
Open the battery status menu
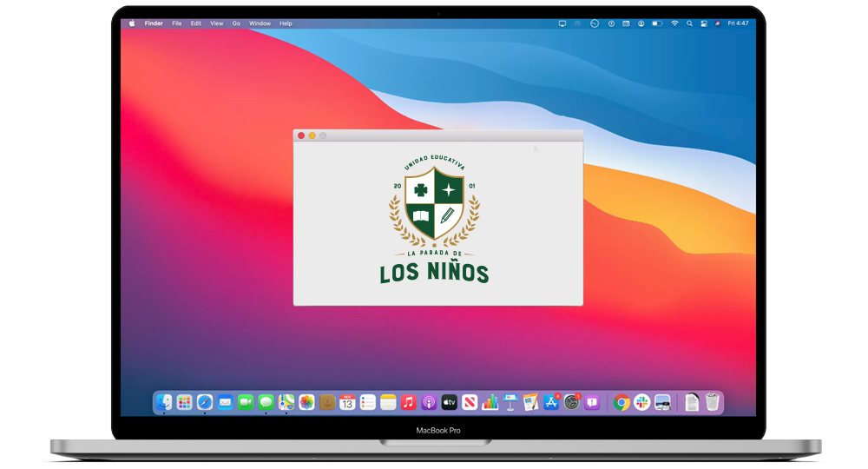pyautogui.click(x=657, y=23)
